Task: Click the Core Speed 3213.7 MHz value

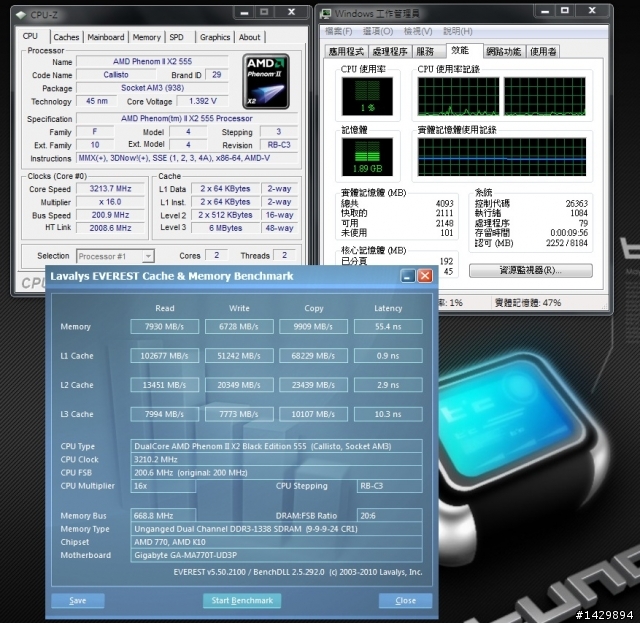Action: pos(111,189)
